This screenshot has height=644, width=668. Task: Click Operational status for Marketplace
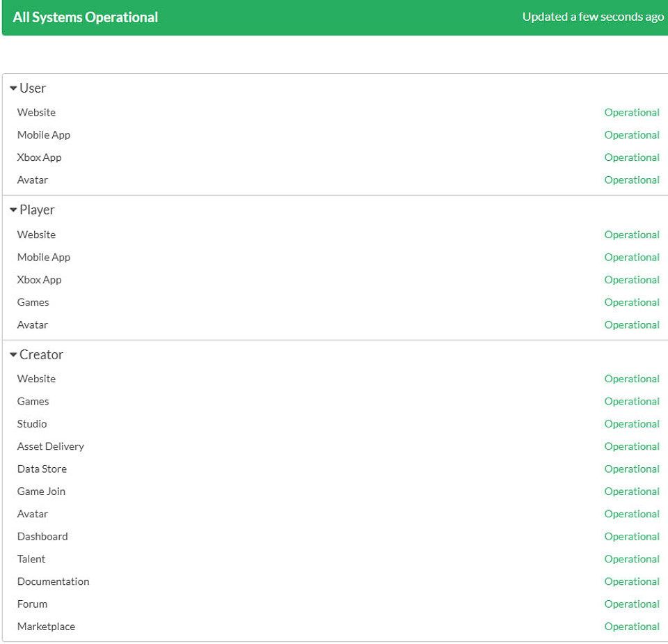[x=631, y=627]
